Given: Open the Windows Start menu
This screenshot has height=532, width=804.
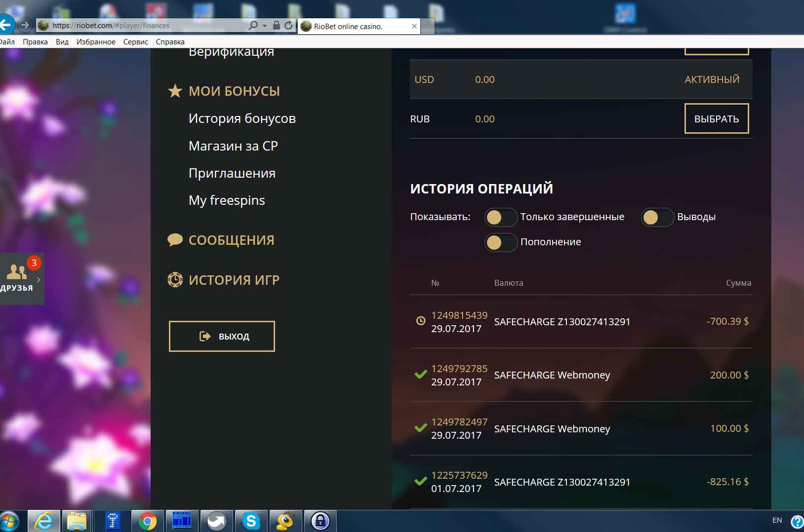Looking at the screenshot, I should point(9,521).
